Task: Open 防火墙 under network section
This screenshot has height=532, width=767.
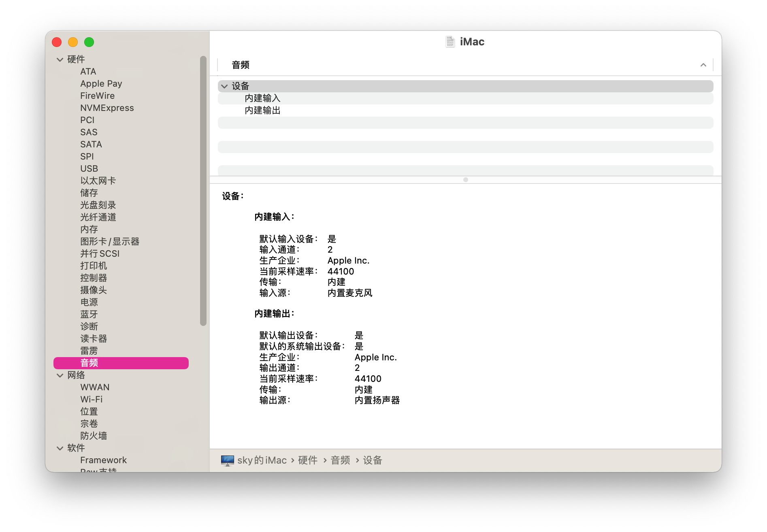Action: pyautogui.click(x=94, y=436)
